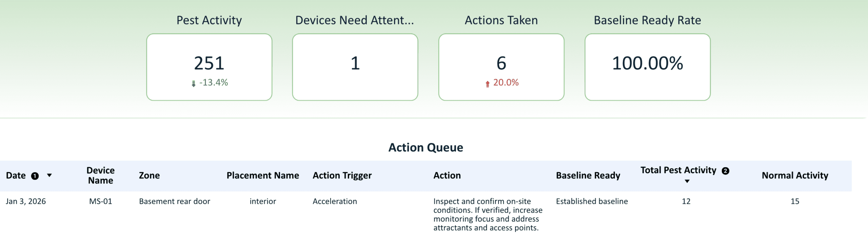Collapse the Action Queue table section
This screenshot has width=868, height=237.
click(x=426, y=147)
